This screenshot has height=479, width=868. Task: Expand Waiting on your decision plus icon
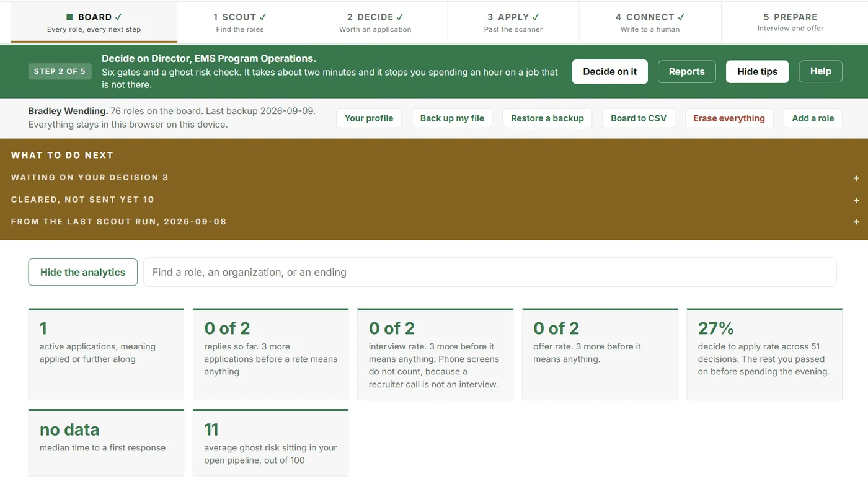tap(856, 178)
